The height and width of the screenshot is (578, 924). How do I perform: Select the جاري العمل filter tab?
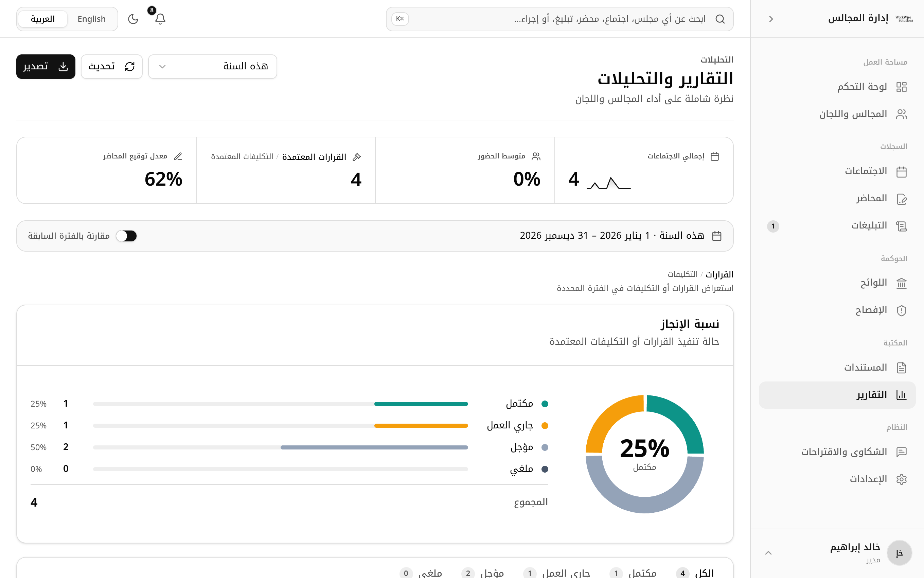click(x=557, y=573)
